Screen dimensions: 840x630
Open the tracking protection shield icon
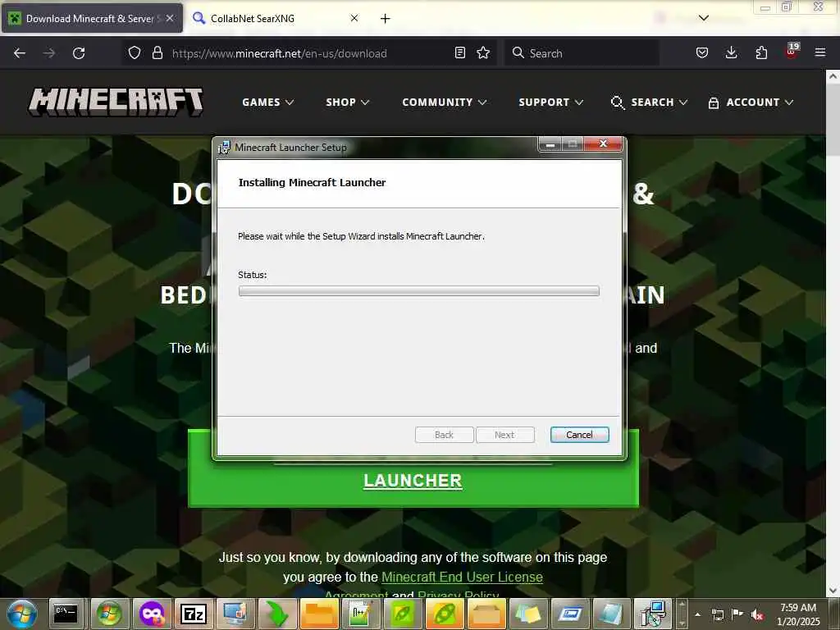click(x=135, y=53)
